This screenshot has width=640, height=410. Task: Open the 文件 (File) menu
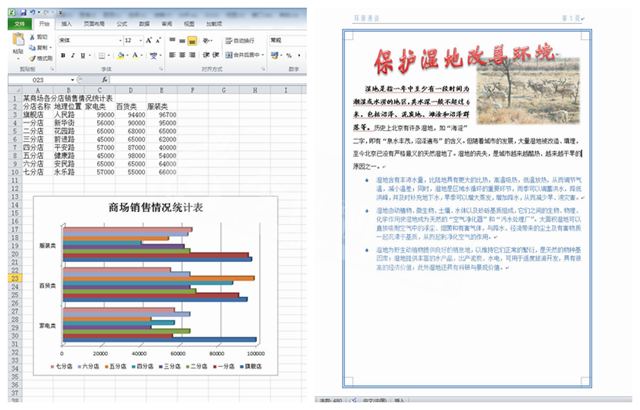click(x=18, y=21)
